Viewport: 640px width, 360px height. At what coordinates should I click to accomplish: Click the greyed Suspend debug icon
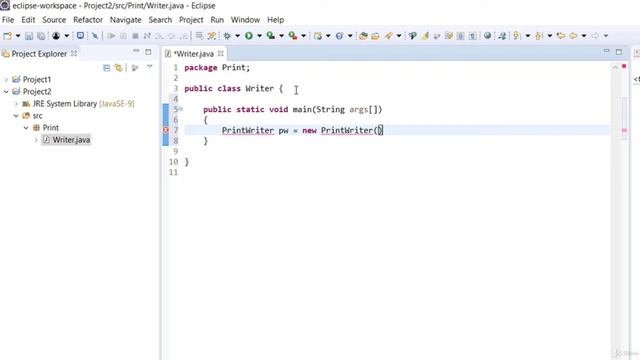point(123,36)
